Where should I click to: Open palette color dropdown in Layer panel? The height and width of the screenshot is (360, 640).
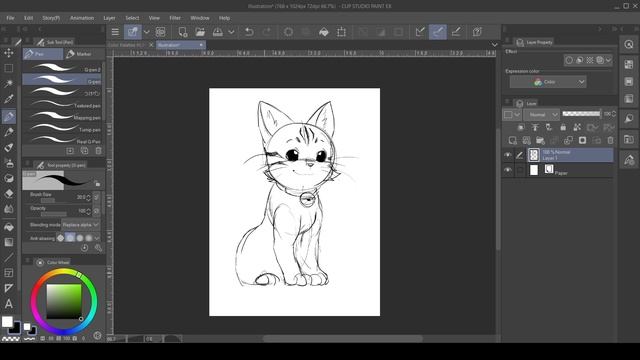512,115
